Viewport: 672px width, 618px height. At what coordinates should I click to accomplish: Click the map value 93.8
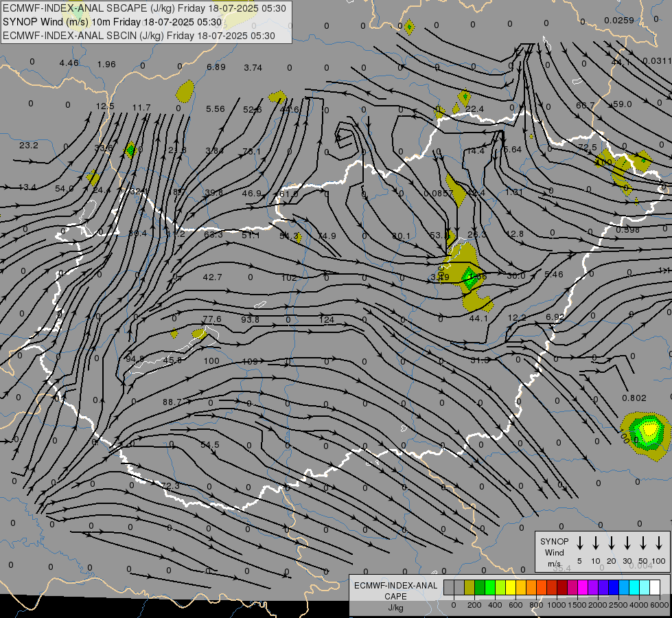250,319
